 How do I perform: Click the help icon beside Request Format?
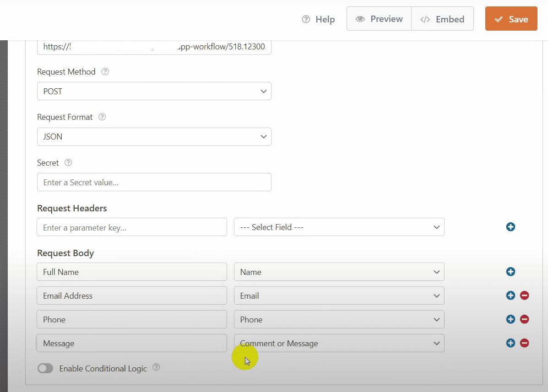pyautogui.click(x=102, y=117)
